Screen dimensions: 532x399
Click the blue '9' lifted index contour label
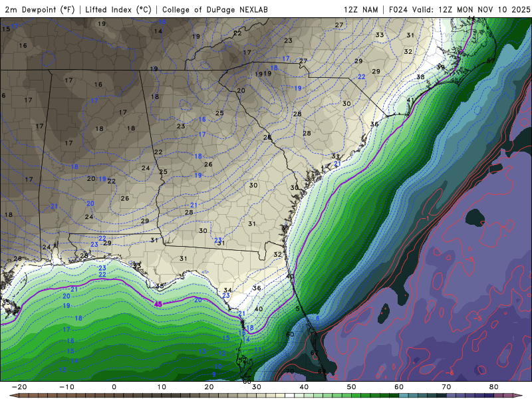213,374
